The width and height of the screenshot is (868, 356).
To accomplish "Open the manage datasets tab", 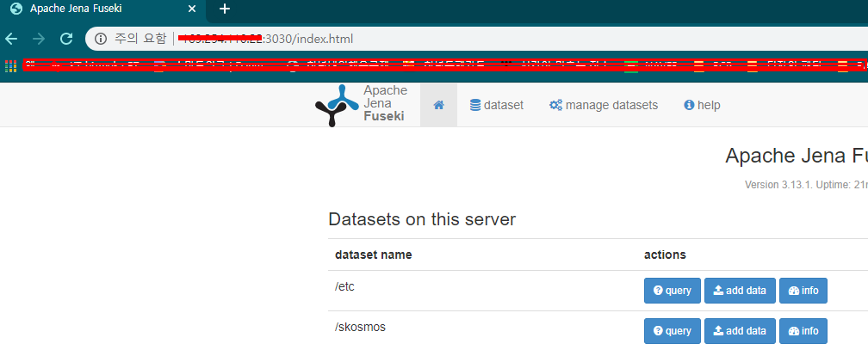I will 604,105.
